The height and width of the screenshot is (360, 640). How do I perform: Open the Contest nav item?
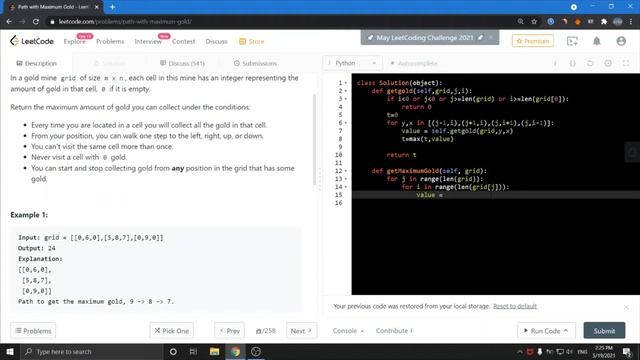coord(183,41)
